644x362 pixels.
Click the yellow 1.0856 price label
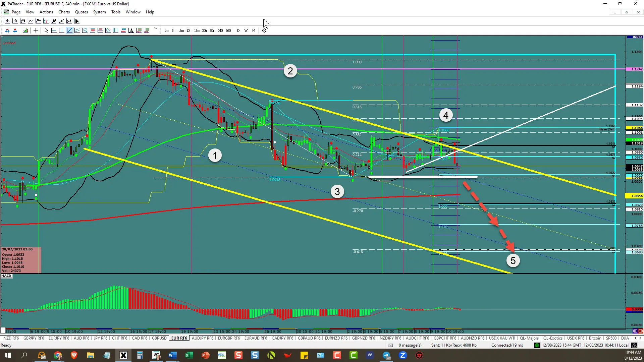[x=635, y=196]
